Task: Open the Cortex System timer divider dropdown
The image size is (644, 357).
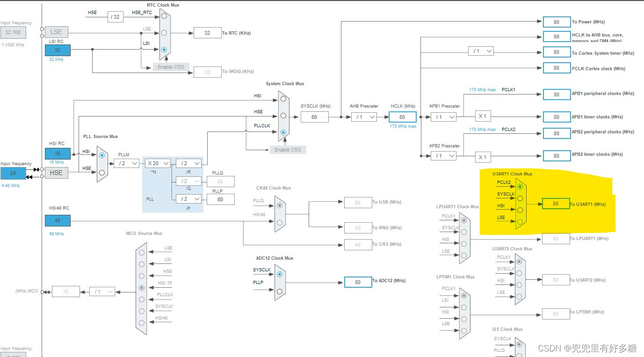Action: tap(481, 51)
